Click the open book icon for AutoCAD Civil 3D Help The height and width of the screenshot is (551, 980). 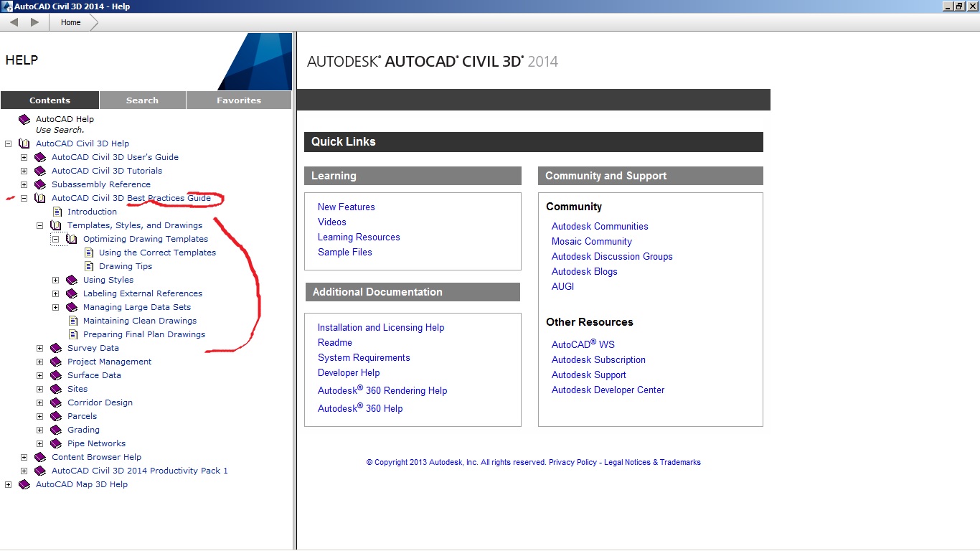point(24,143)
